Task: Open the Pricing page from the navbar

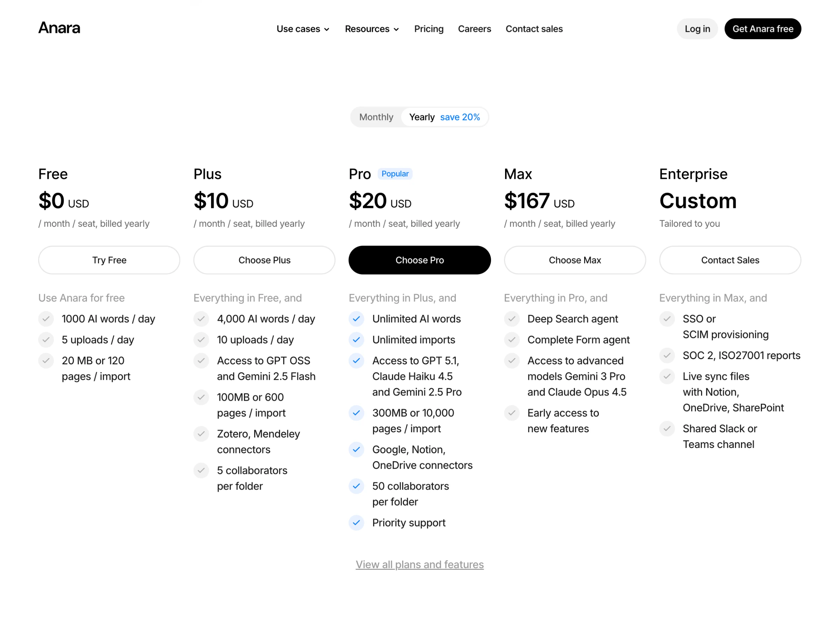Action: click(x=429, y=29)
